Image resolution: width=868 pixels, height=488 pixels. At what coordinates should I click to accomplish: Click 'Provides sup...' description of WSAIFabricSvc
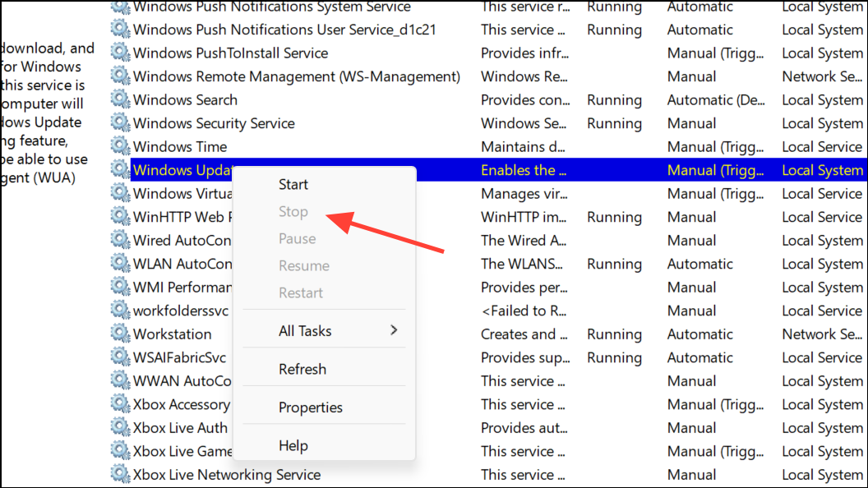tap(524, 358)
